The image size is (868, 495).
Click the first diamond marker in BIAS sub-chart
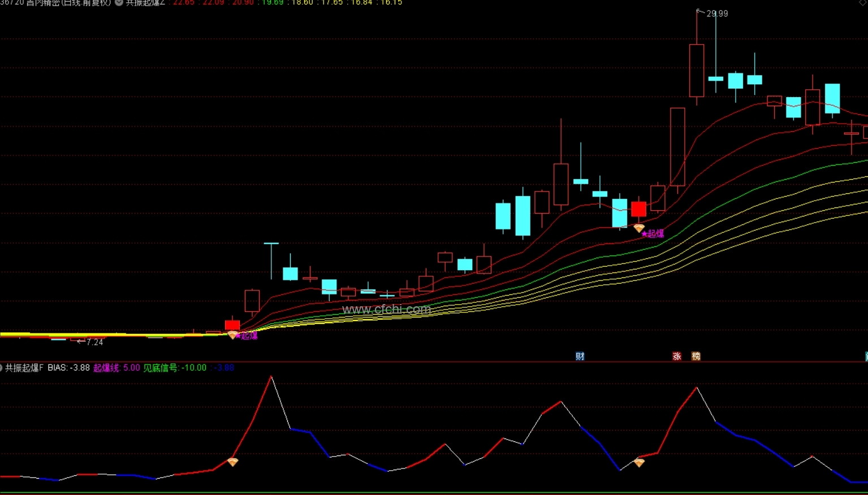232,462
